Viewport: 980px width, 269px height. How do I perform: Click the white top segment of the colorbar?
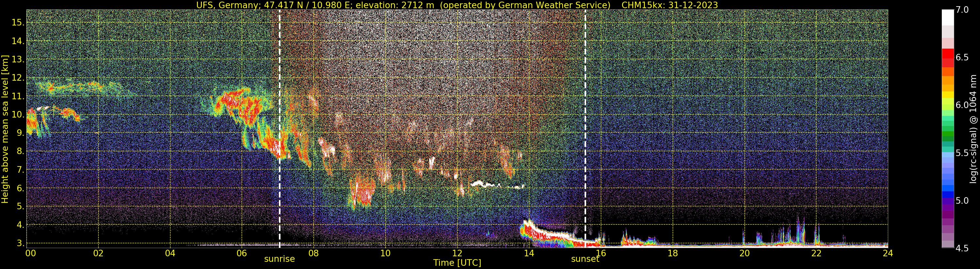(948, 18)
